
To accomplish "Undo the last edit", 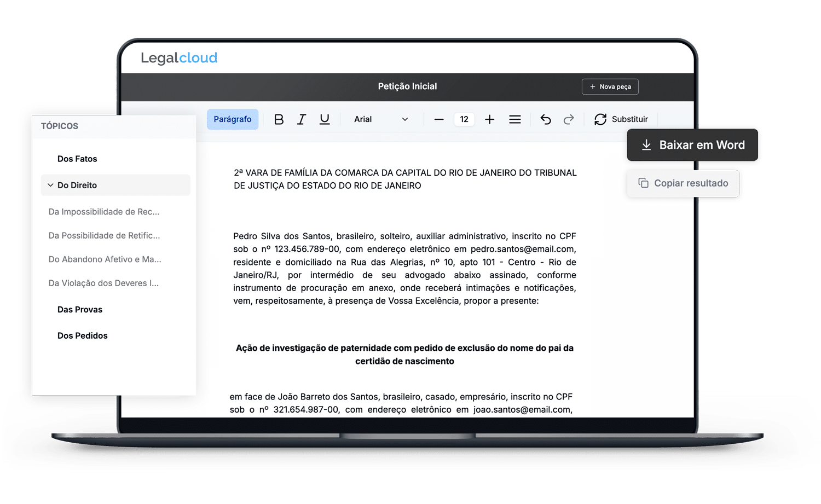I will [x=545, y=119].
